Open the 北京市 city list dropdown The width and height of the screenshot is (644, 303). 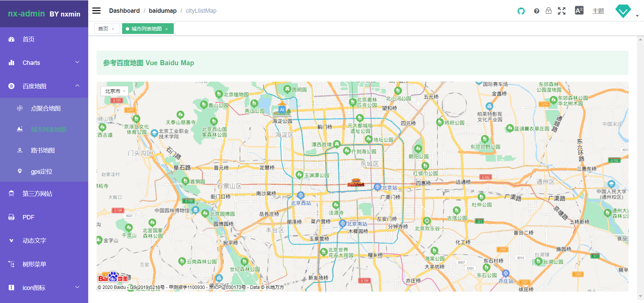pyautogui.click(x=114, y=91)
